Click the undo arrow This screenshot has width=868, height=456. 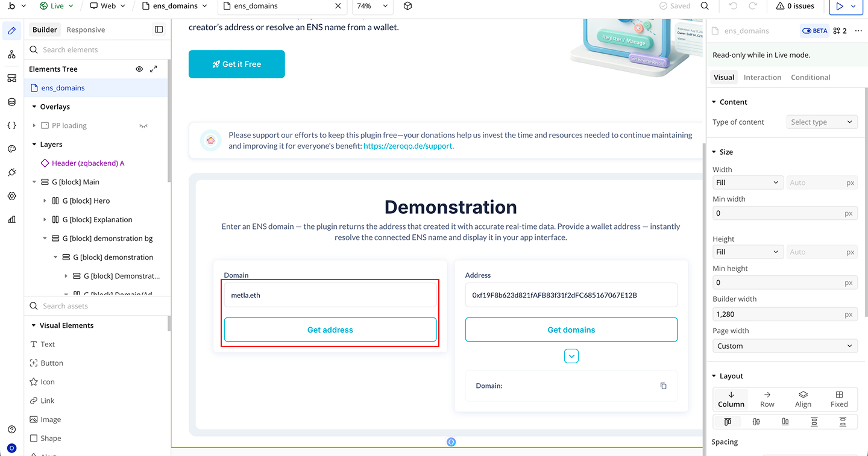click(x=733, y=6)
